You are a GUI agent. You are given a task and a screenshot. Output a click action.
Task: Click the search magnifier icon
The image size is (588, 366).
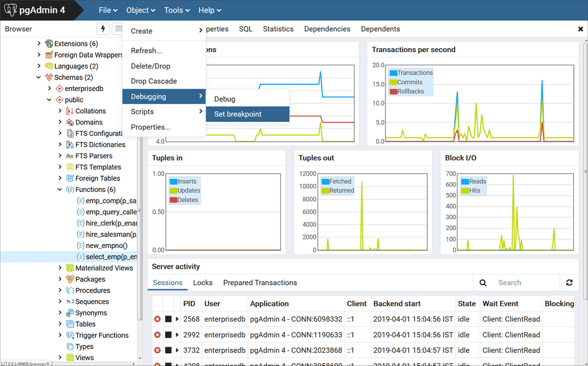pos(483,283)
